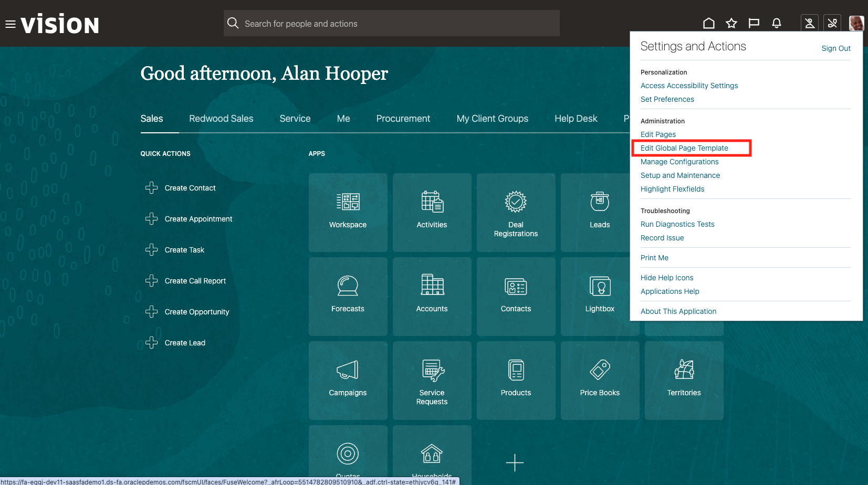
Task: Open Edit Global Page Template
Action: 684,148
